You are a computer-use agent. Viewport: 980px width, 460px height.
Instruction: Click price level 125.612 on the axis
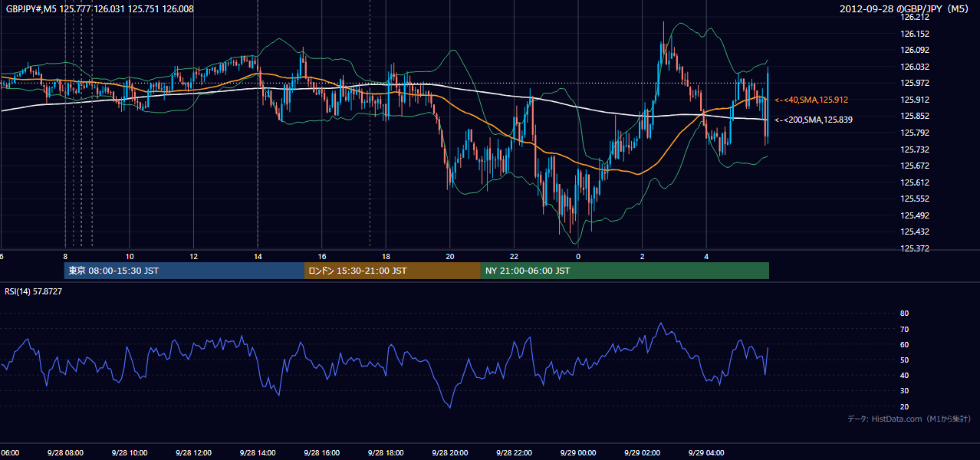[x=915, y=182]
